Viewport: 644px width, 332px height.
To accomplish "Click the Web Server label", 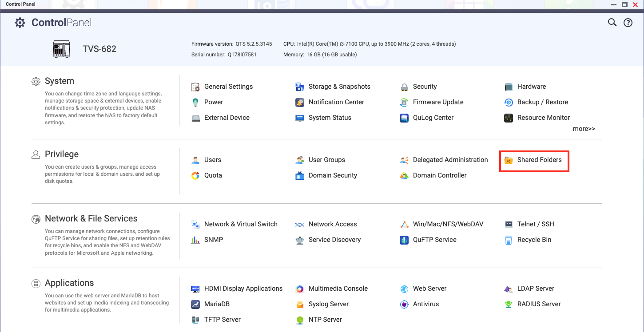I will pos(430,289).
